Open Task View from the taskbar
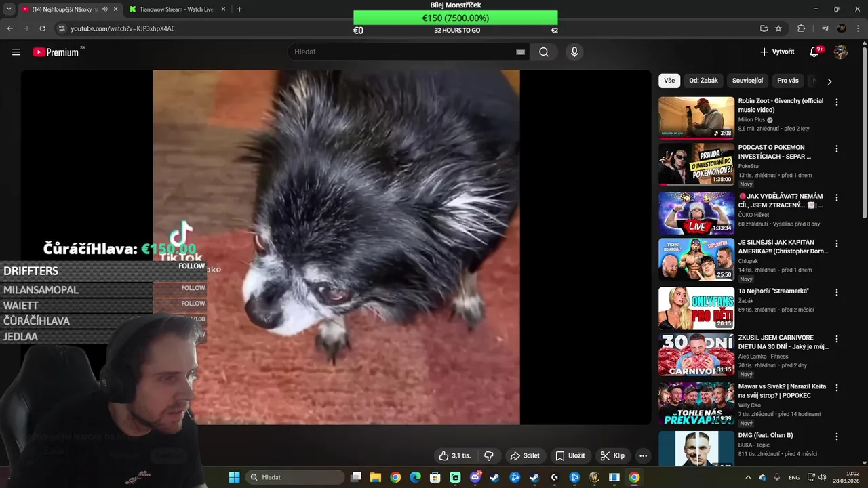This screenshot has width=868, height=488. click(356, 477)
